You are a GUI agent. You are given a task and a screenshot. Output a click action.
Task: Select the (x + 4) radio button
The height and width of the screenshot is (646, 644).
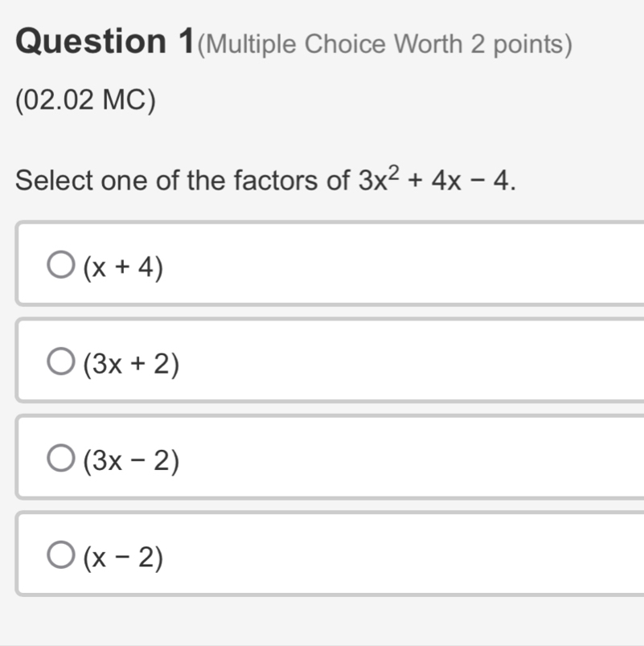pyautogui.click(x=60, y=265)
